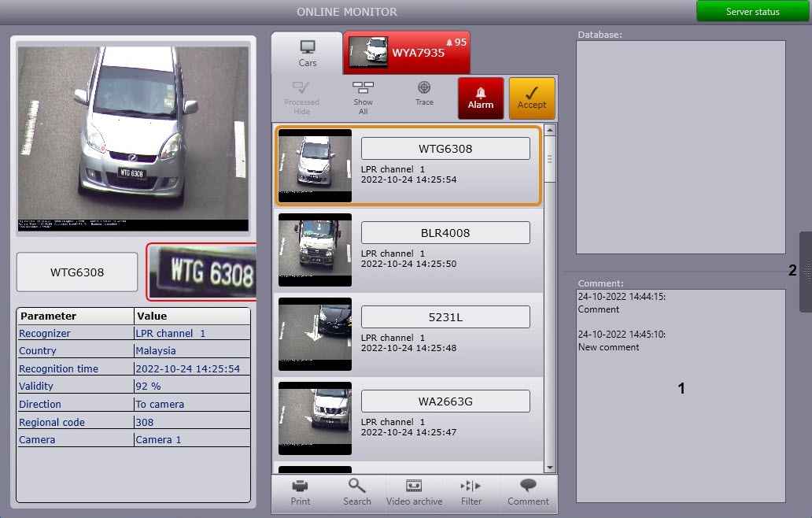Click the WTG6308 plate field in list
This screenshot has width=812, height=518.
pyautogui.click(x=445, y=149)
